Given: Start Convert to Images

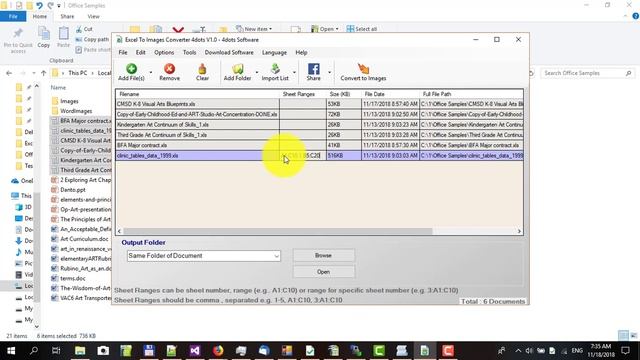Looking at the screenshot, I should (x=363, y=72).
